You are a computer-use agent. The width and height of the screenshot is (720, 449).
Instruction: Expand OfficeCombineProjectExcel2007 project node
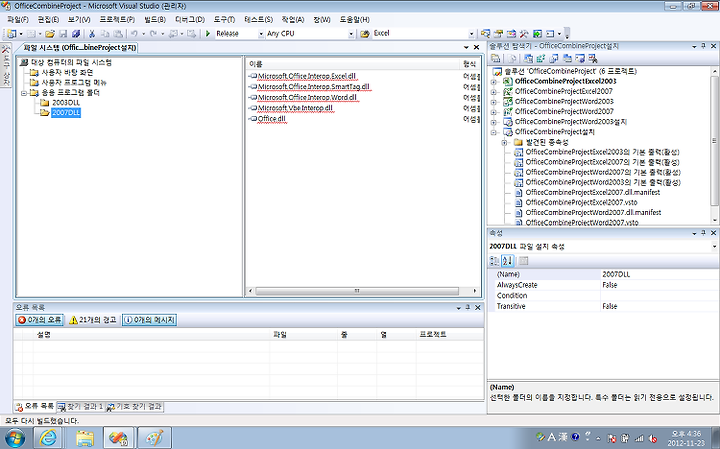(x=494, y=92)
